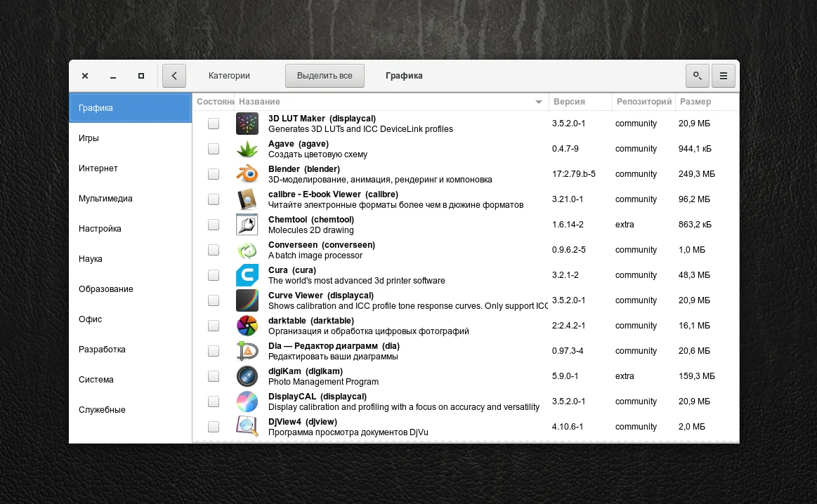Tick the darktable checkbox
The width and height of the screenshot is (817, 504).
point(214,326)
